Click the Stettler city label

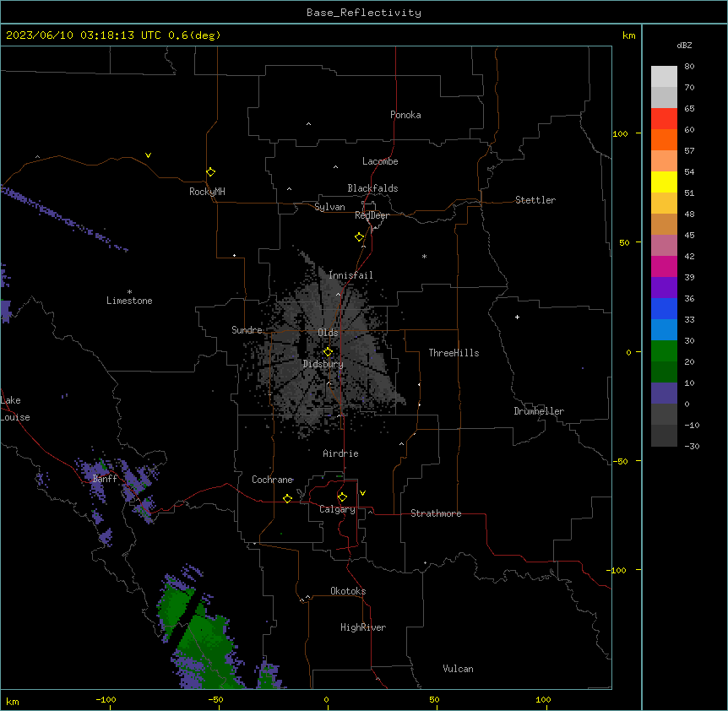[535, 200]
